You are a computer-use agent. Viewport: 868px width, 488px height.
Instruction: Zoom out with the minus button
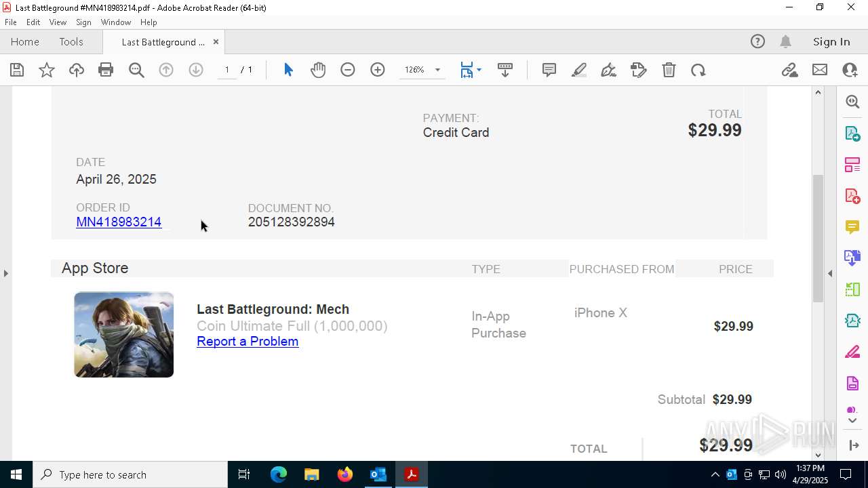click(x=348, y=70)
